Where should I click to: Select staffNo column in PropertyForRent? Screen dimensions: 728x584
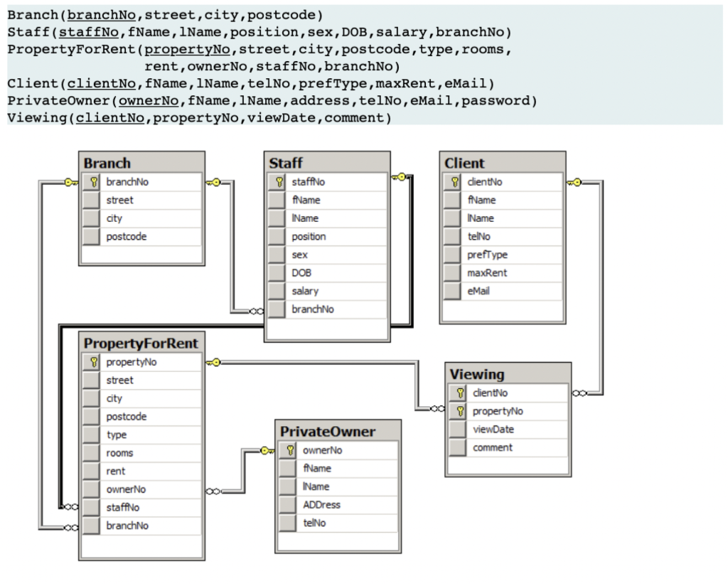point(141,507)
